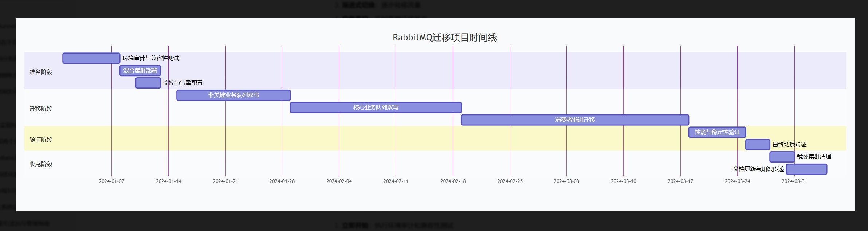Click the 镜像集群清理 text label
Screen dimensions: 868x231
pos(814,157)
